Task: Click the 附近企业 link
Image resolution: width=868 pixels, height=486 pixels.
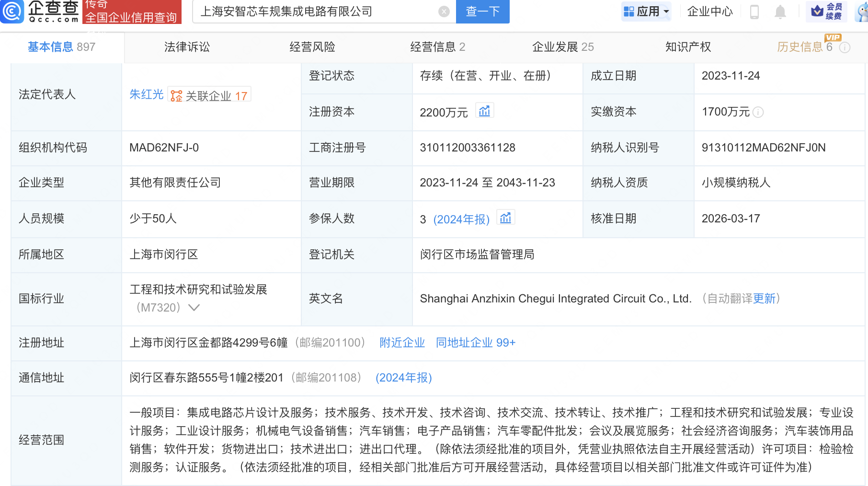Action: 402,343
